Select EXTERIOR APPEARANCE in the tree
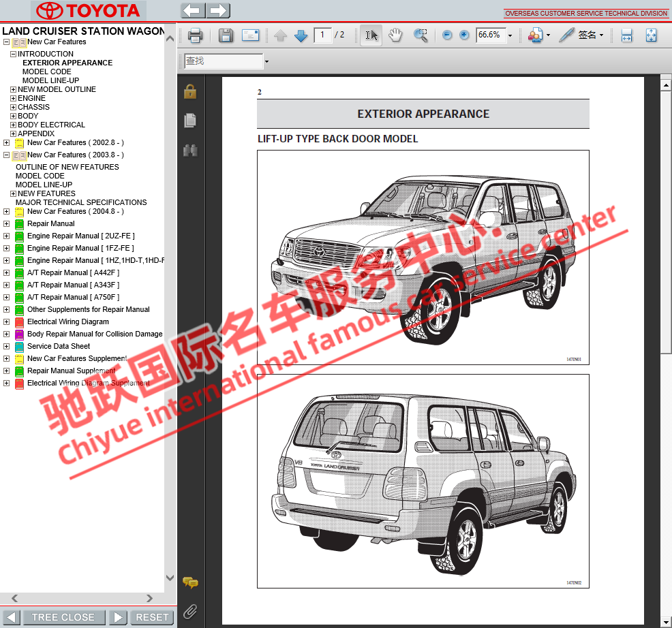672x628 pixels. (x=67, y=63)
